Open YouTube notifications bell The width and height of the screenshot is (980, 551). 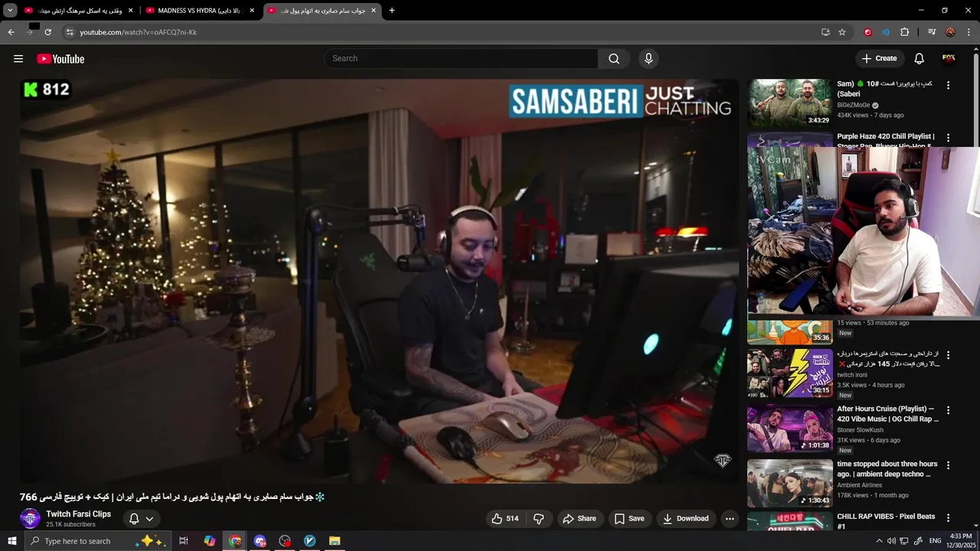click(920, 59)
